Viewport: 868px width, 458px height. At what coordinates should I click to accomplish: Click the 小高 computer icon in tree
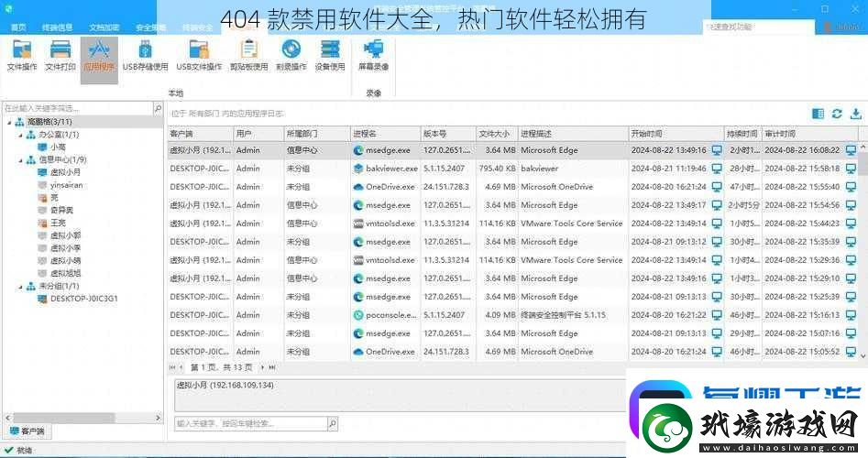pyautogui.click(x=42, y=147)
